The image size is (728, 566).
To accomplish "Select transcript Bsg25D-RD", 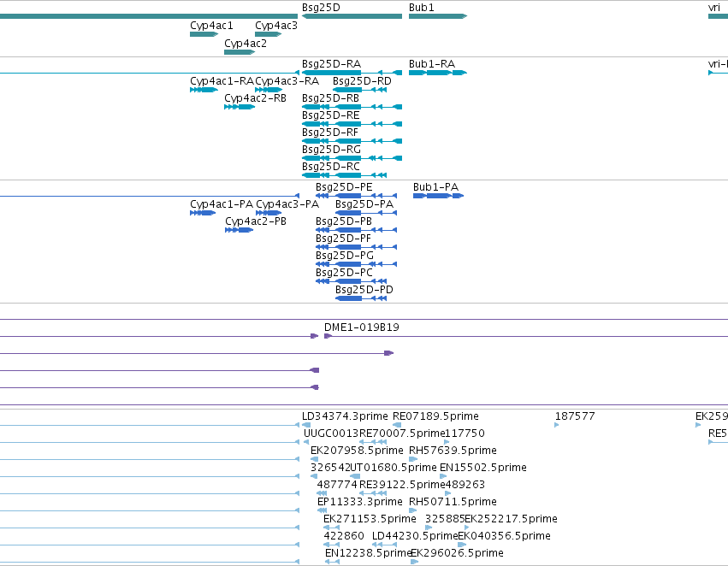I will click(360, 90).
